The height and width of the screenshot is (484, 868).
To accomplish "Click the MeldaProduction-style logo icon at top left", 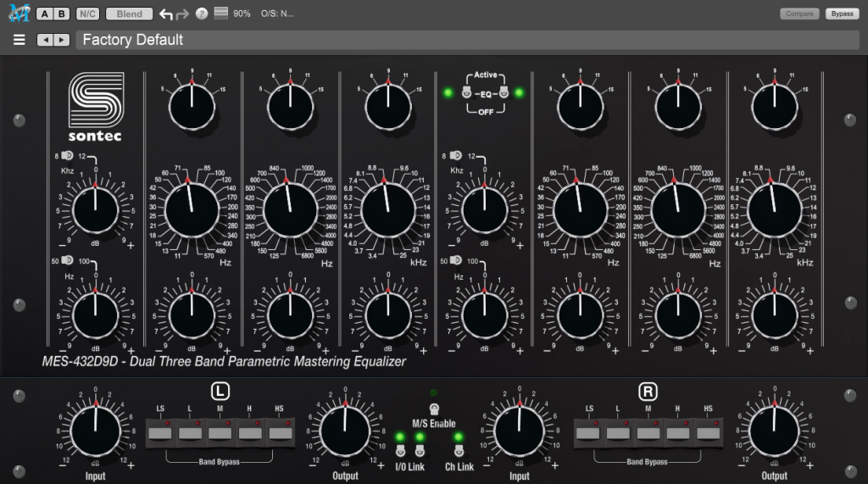I will coord(19,14).
